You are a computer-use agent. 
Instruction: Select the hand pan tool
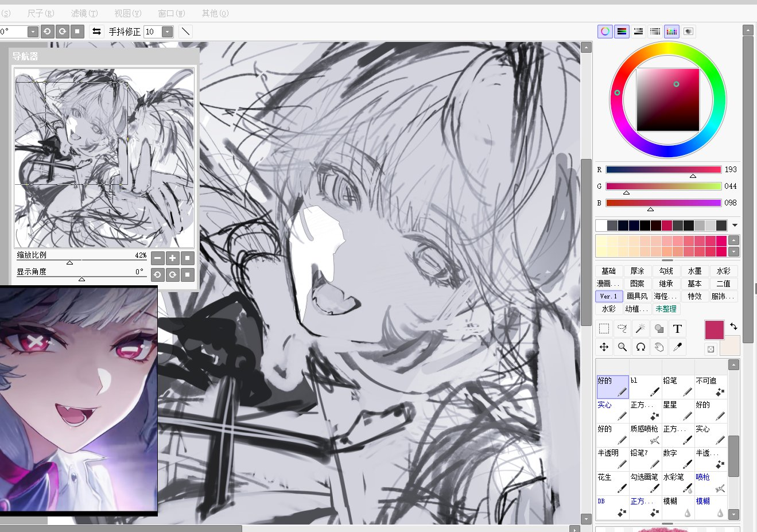pyautogui.click(x=659, y=347)
